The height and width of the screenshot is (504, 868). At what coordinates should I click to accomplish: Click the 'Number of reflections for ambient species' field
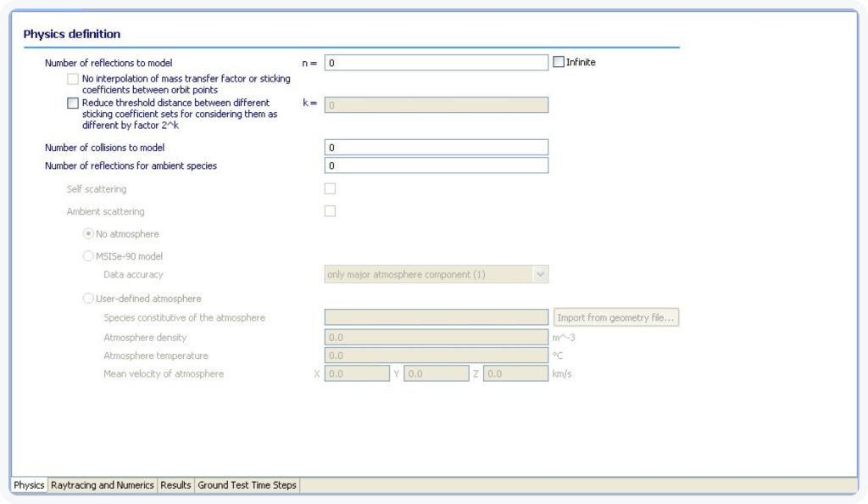436,165
